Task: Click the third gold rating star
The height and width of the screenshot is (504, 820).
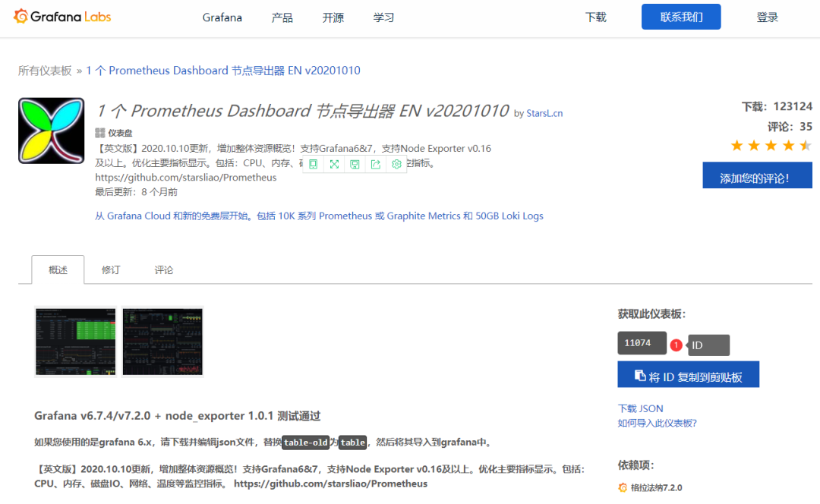Action: [771, 145]
